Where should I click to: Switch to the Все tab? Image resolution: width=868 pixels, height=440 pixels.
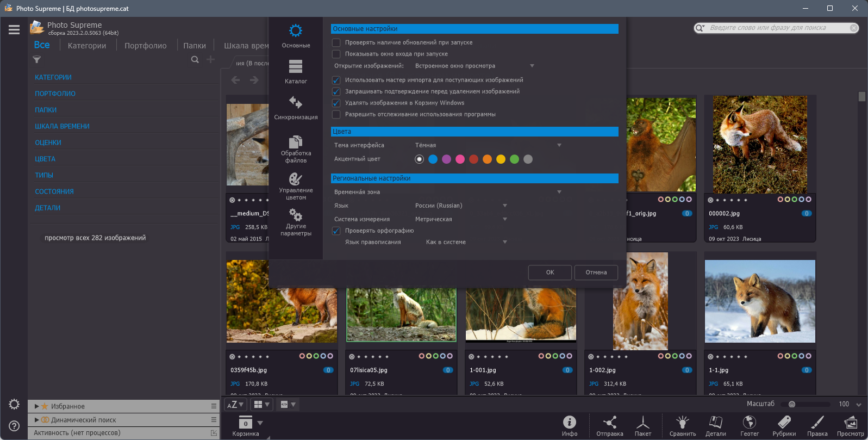(x=42, y=45)
